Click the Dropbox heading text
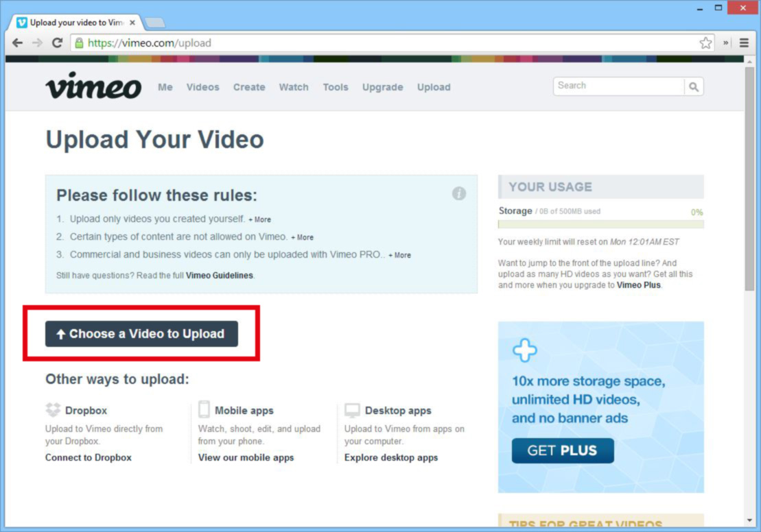Screen dimensions: 761x532 click(x=86, y=410)
